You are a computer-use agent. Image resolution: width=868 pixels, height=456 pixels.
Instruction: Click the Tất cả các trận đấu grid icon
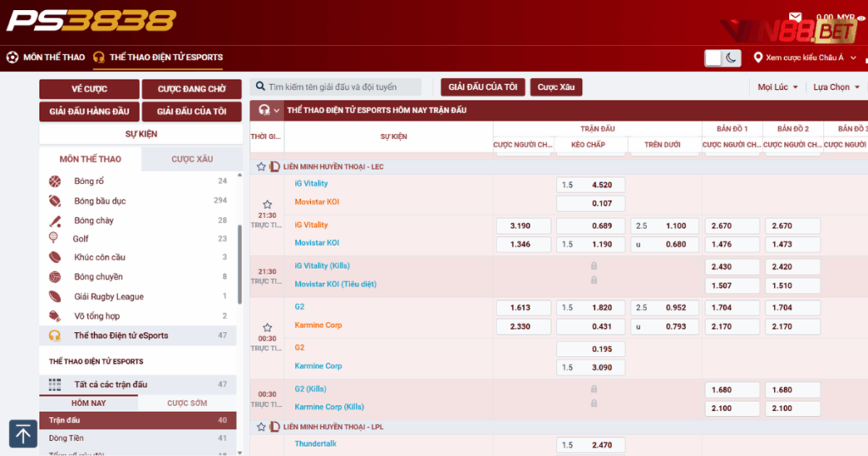pos(55,384)
